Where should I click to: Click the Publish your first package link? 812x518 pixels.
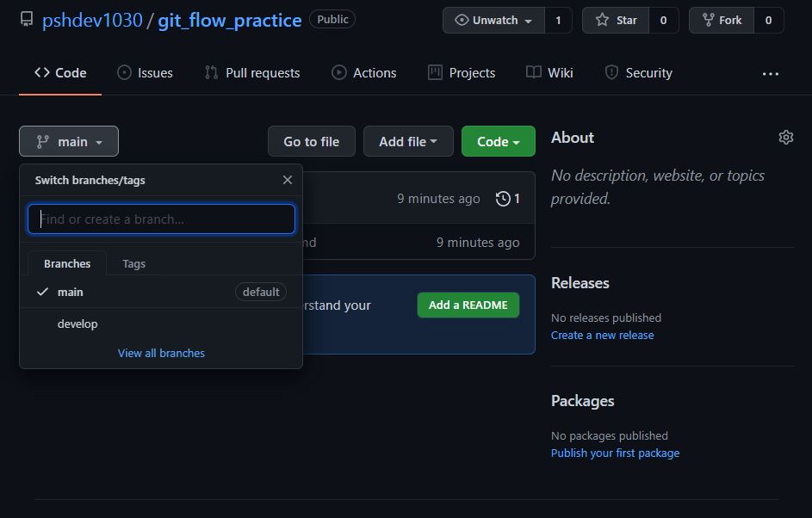(615, 453)
